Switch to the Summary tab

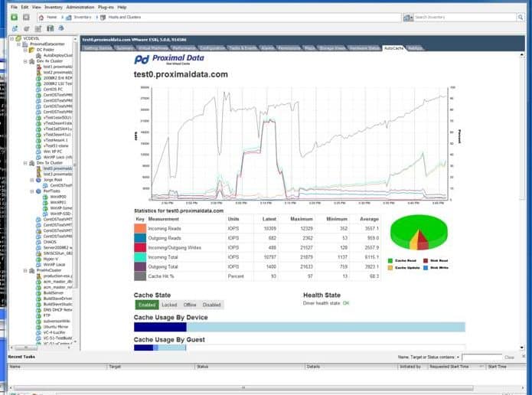[x=125, y=48]
